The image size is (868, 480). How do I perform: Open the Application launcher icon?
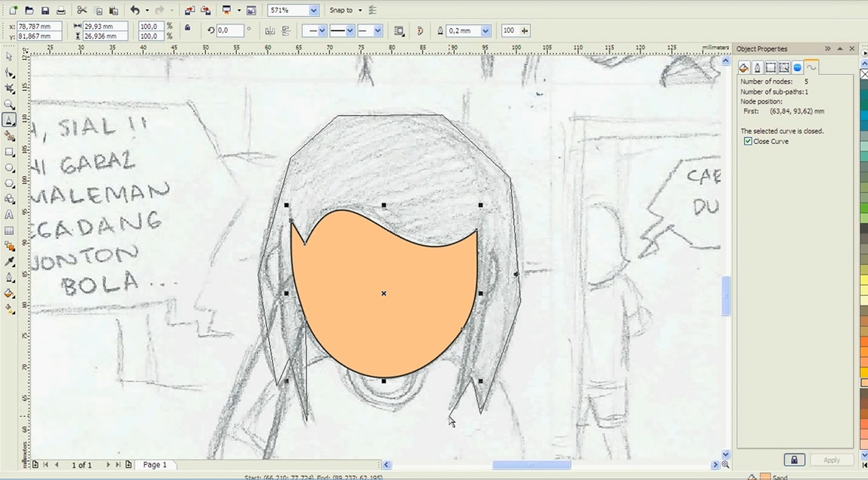click(227, 10)
